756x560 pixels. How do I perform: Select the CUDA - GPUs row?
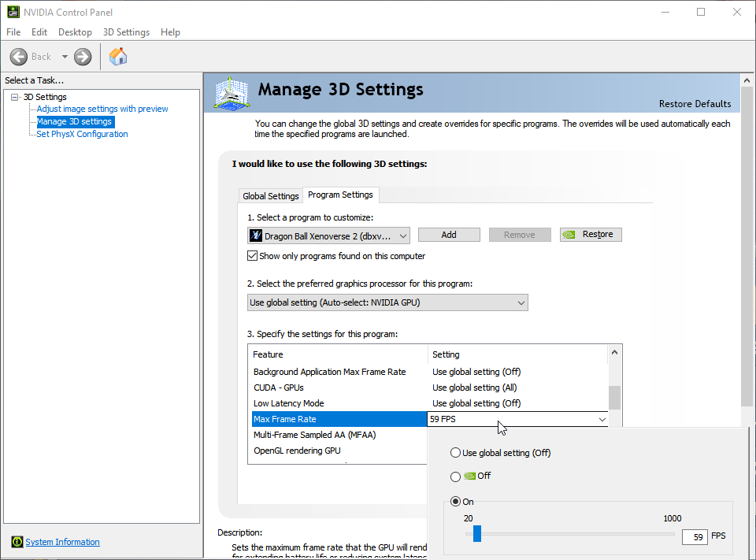click(x=430, y=388)
